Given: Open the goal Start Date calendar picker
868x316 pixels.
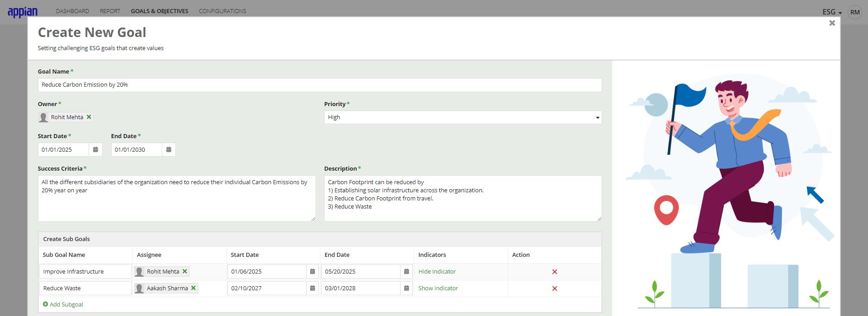Looking at the screenshot, I should click(x=95, y=150).
